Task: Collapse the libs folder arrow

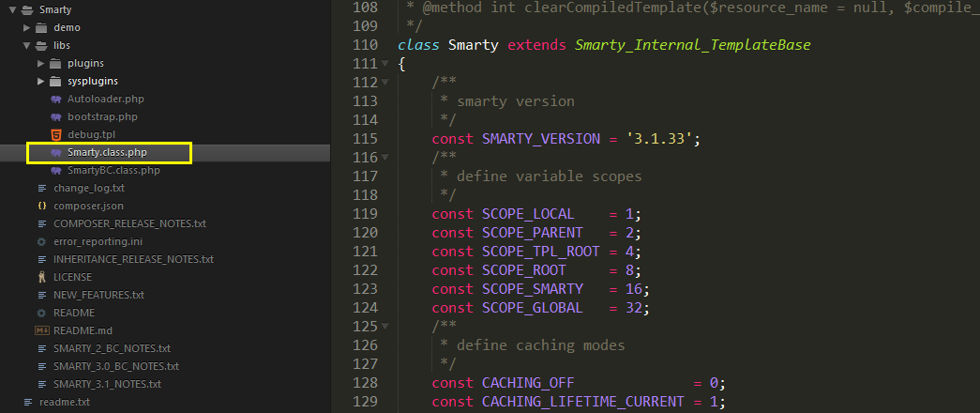Action: point(27,46)
